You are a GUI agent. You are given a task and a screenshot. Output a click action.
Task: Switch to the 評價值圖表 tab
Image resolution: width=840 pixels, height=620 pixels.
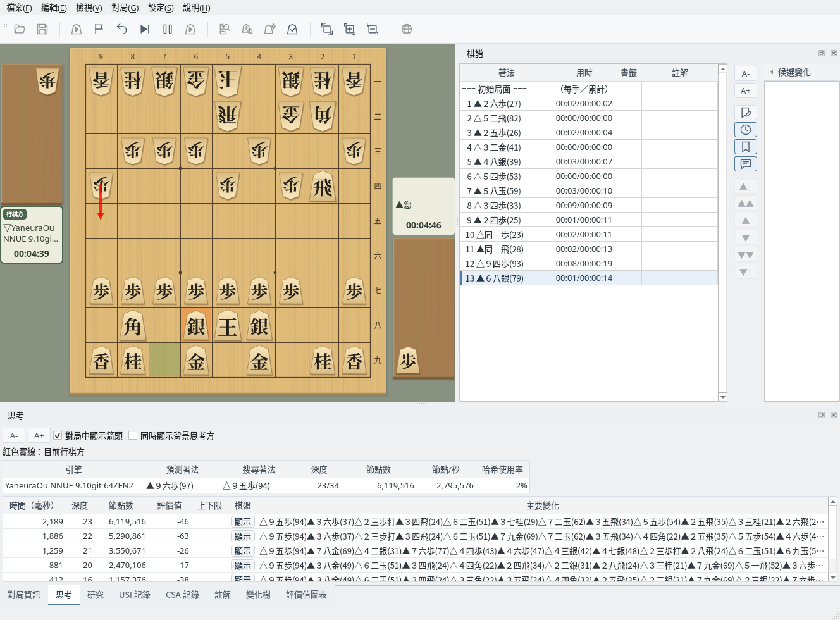[306, 595]
